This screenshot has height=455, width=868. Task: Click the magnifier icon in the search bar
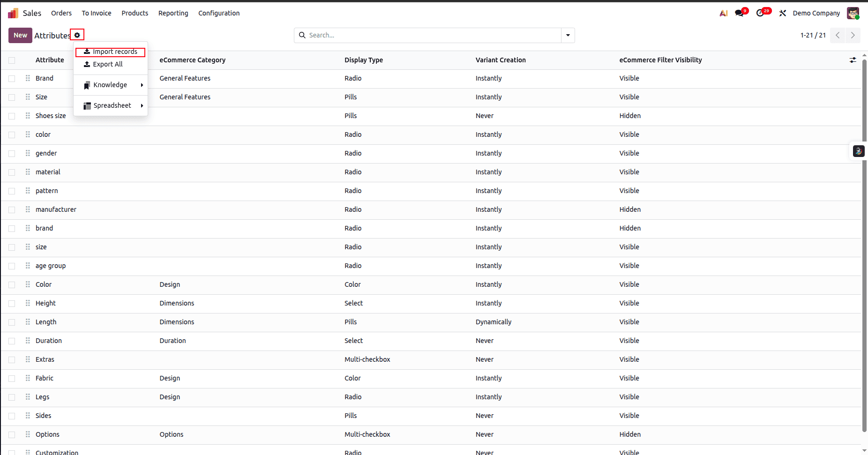click(302, 35)
